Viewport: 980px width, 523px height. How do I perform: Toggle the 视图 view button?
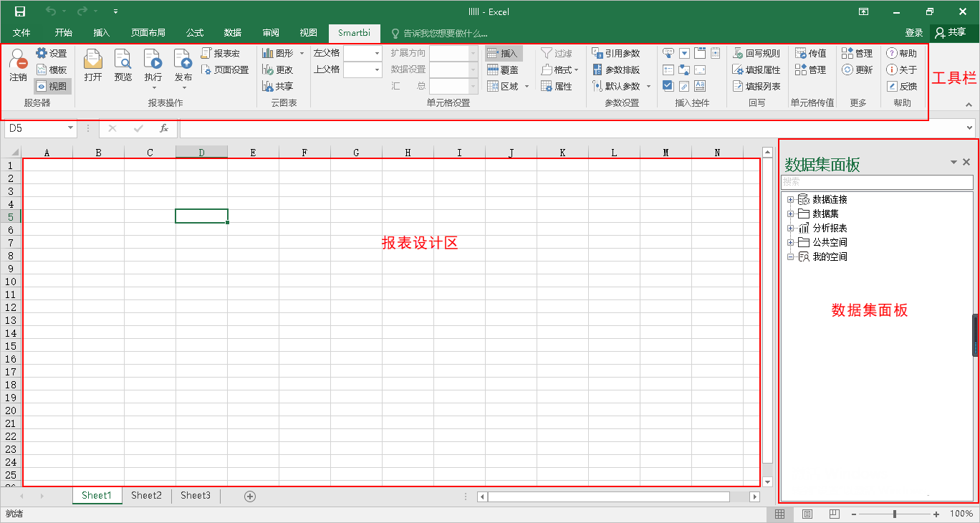coord(52,86)
